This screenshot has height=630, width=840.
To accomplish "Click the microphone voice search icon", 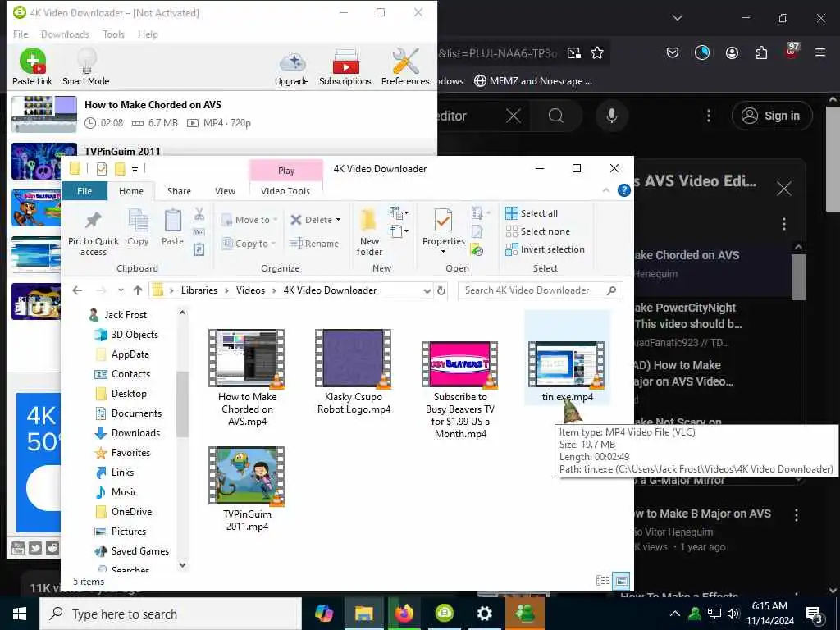I will coord(612,116).
